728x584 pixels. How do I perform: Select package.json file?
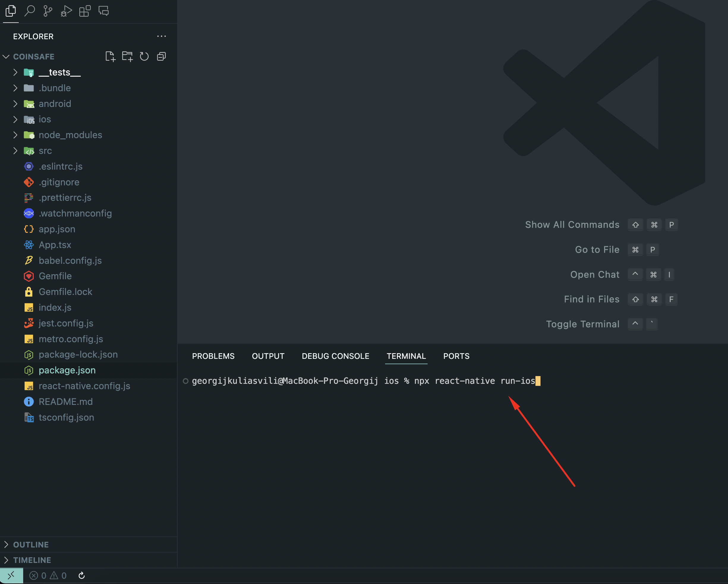(x=89, y=370)
